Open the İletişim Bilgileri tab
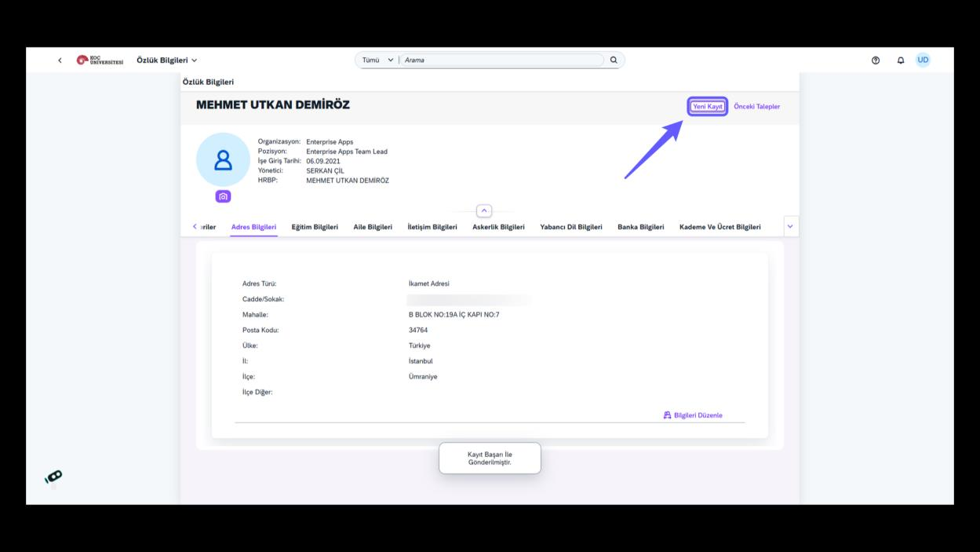This screenshot has width=980, height=552. tap(432, 227)
